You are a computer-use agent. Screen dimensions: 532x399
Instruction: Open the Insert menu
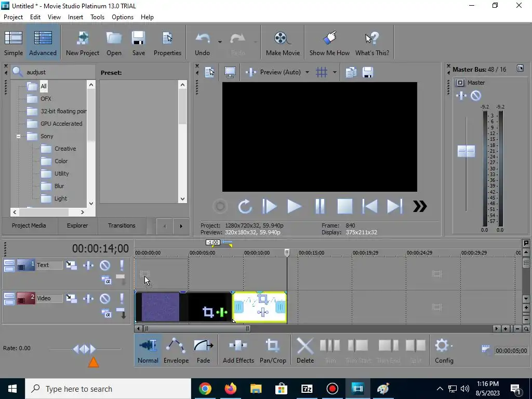point(75,17)
